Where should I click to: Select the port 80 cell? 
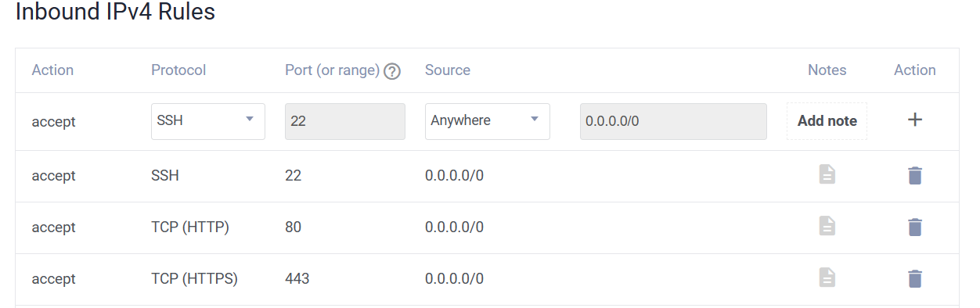pyautogui.click(x=294, y=227)
